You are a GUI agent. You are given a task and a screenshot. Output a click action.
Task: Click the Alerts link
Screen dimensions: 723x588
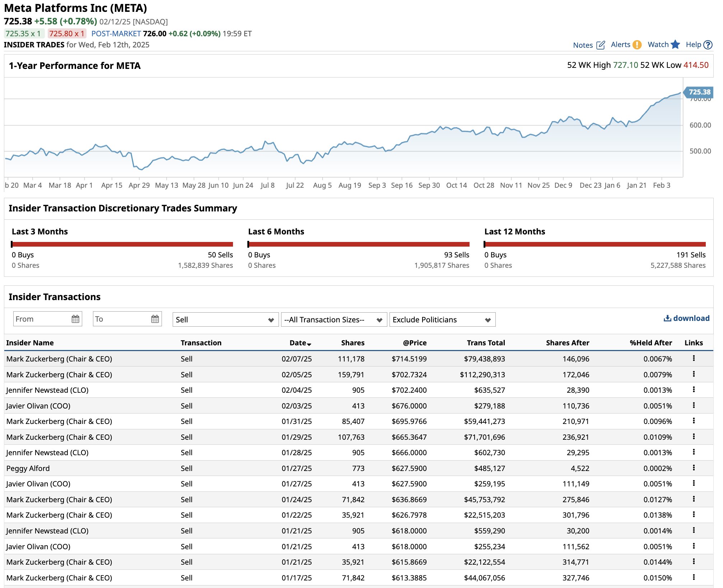[620, 45]
